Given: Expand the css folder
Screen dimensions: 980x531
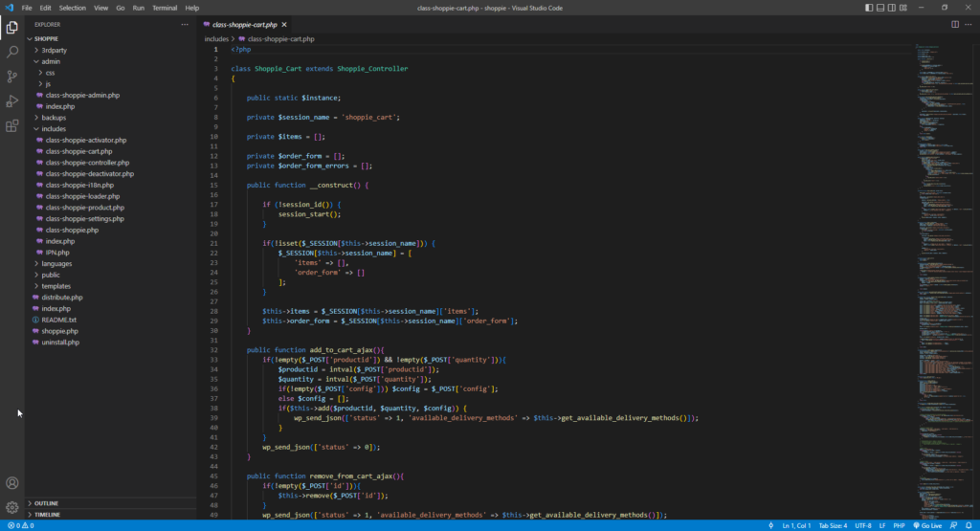Looking at the screenshot, I should point(111,73).
